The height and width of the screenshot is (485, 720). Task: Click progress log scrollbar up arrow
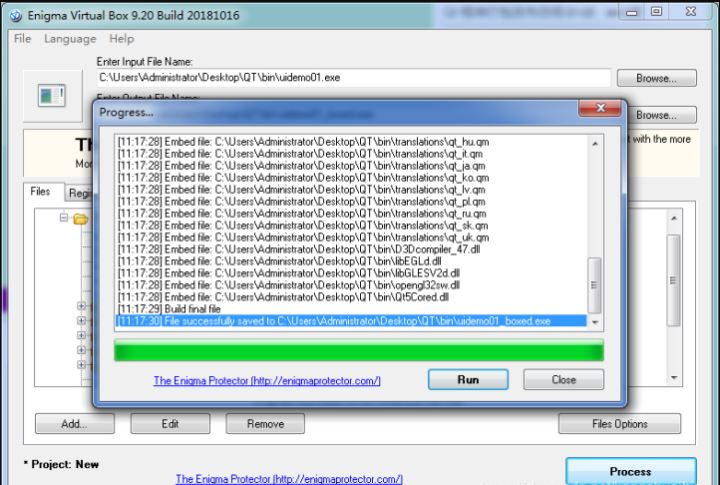click(x=595, y=144)
